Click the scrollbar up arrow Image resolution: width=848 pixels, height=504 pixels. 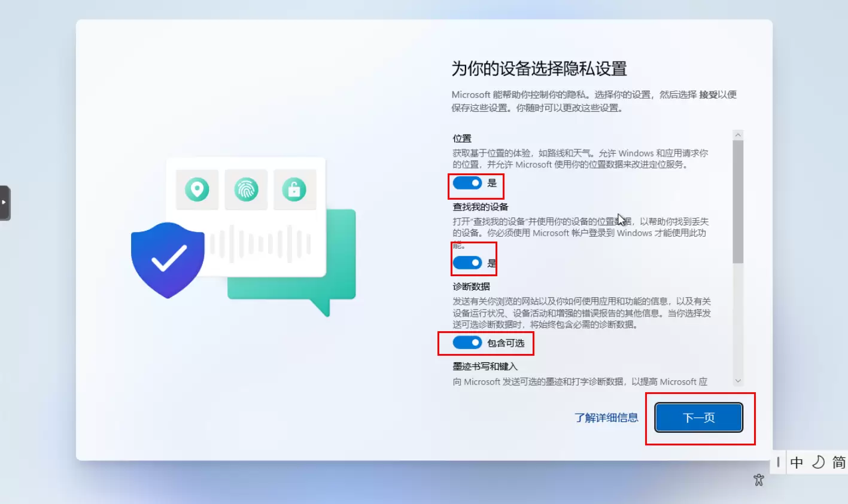[738, 135]
